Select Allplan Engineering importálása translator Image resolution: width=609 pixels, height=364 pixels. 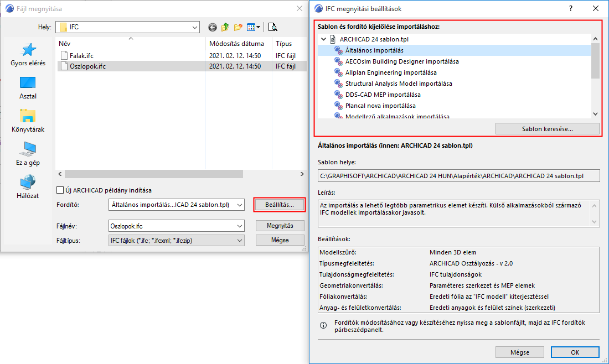(x=391, y=72)
